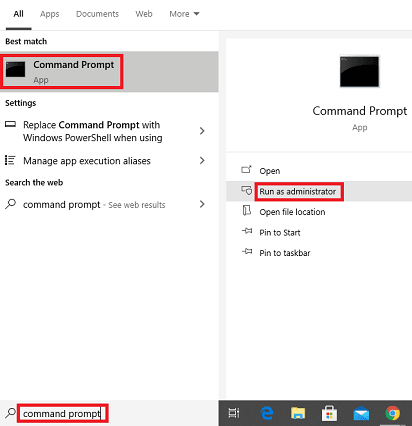The height and width of the screenshot is (426, 412).
Task: Click the magnifier icon in the search box
Action: tap(10, 413)
